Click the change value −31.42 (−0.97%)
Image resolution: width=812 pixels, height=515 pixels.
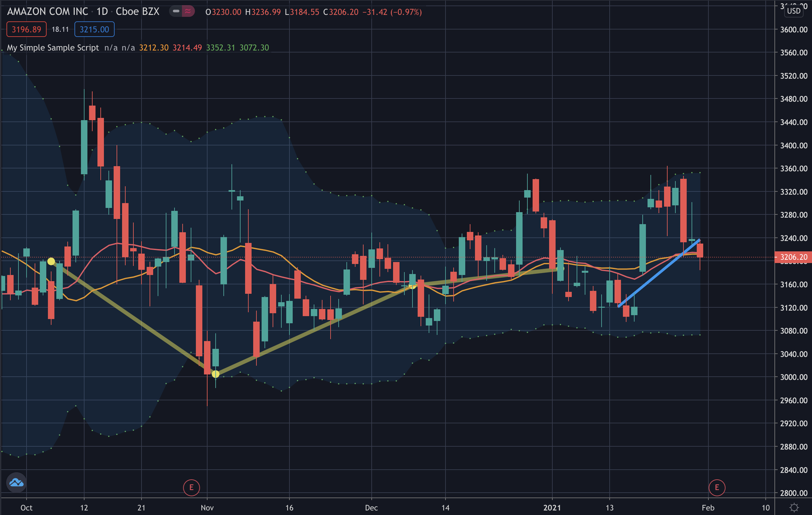tap(392, 12)
